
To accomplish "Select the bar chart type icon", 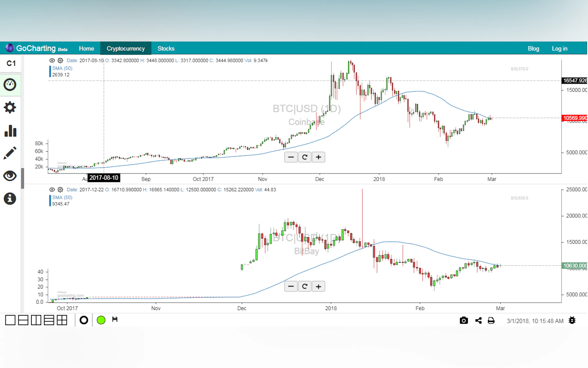I will [x=10, y=131].
